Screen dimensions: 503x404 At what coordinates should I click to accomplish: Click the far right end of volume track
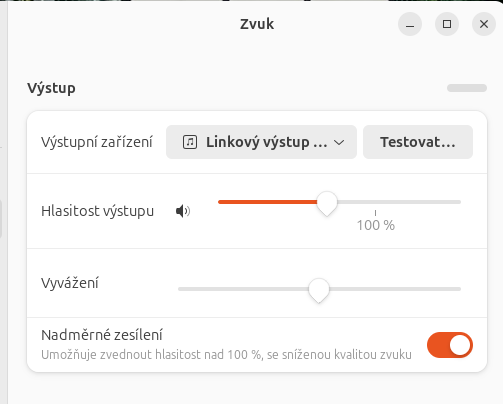pyautogui.click(x=459, y=202)
